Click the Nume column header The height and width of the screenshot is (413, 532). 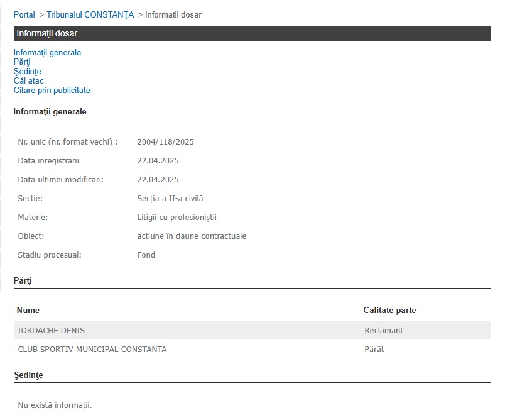[28, 311]
